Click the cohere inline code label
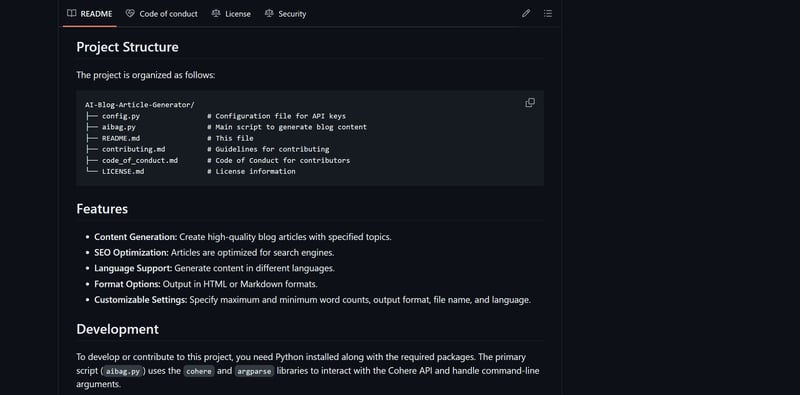Image resolution: width=800 pixels, height=395 pixels. point(199,371)
